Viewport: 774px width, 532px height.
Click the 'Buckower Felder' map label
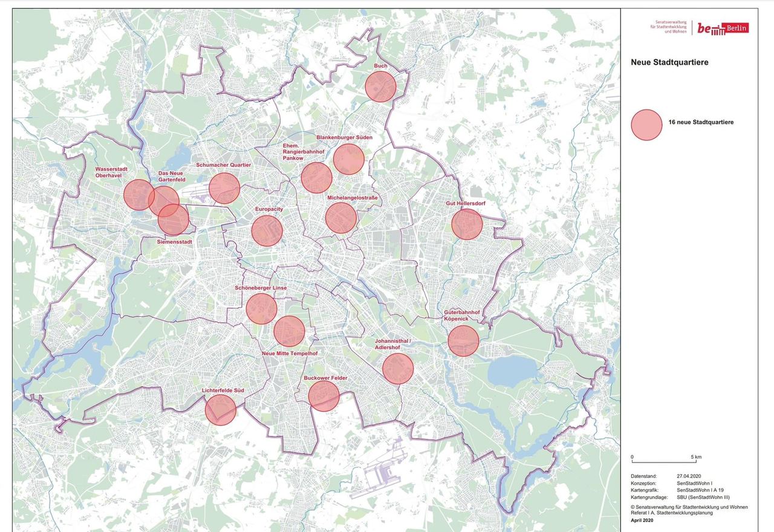pos(325,378)
